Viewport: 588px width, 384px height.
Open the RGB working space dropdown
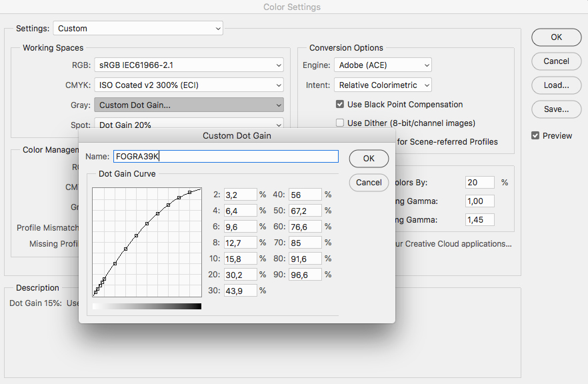189,65
